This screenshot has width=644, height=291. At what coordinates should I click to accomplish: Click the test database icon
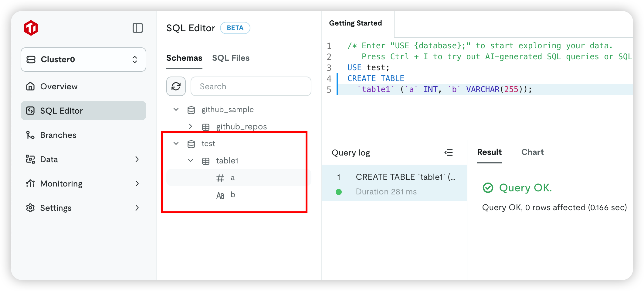tap(191, 144)
